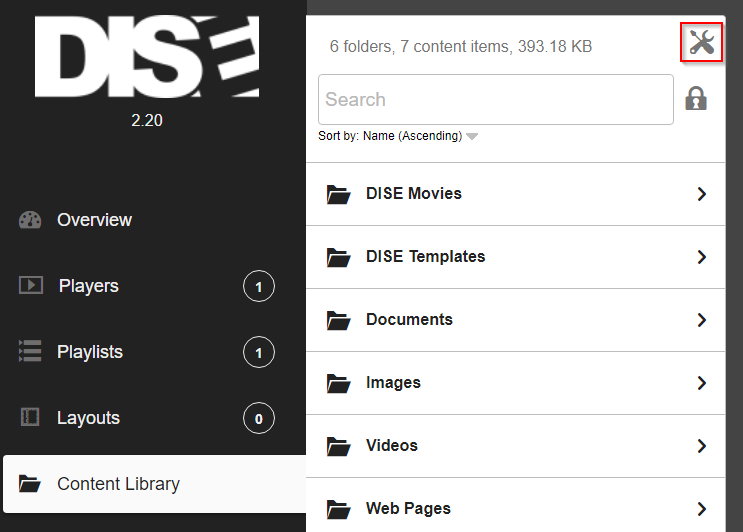Click the Playlists list icon
743x532 pixels.
tap(30, 351)
